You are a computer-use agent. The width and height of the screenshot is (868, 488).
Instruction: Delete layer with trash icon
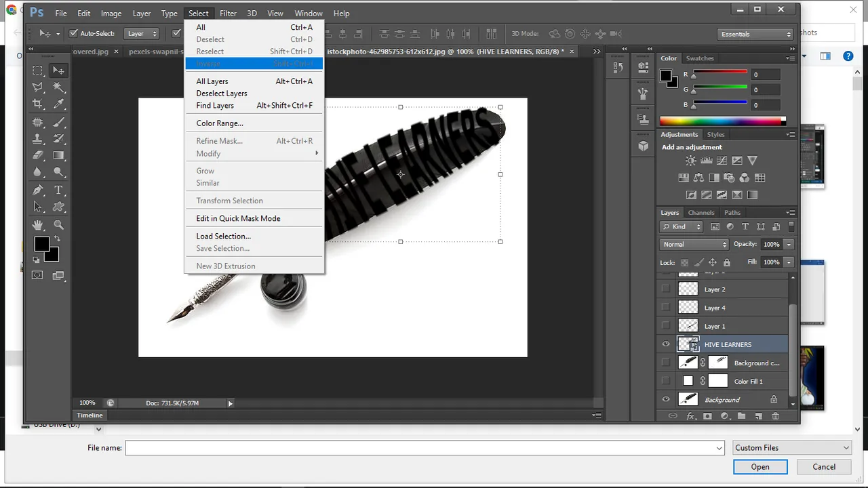tap(776, 416)
